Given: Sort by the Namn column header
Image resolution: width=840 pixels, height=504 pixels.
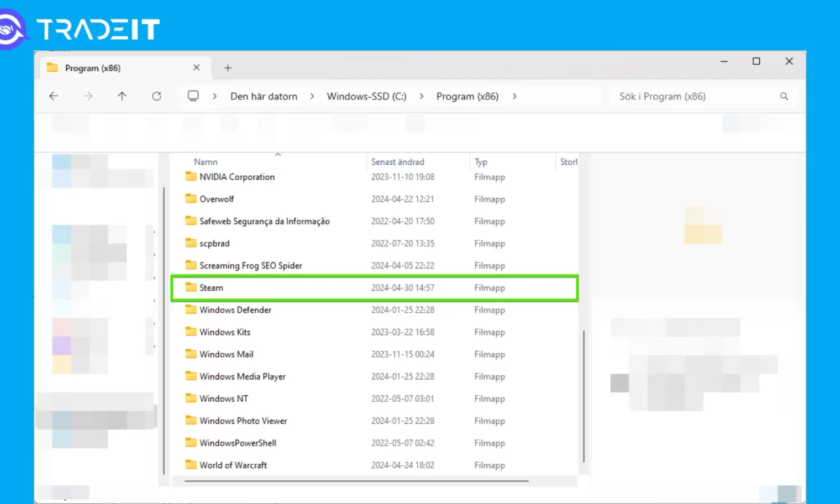Looking at the screenshot, I should [x=206, y=162].
